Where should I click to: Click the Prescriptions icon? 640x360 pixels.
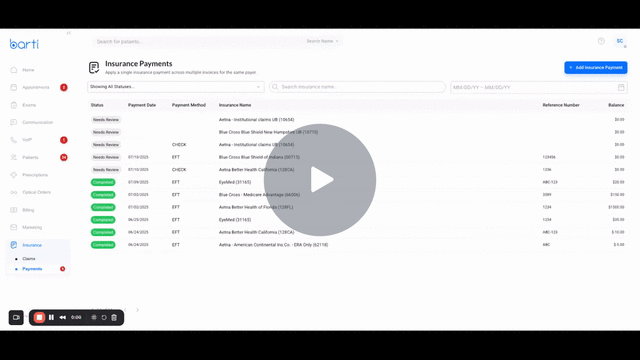[x=13, y=175]
